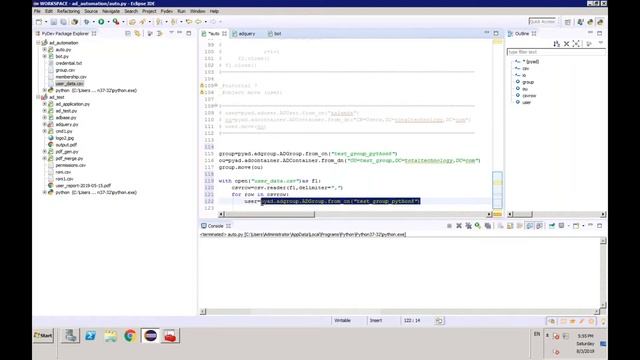Expand the bot.py tree node

[x=45, y=56]
